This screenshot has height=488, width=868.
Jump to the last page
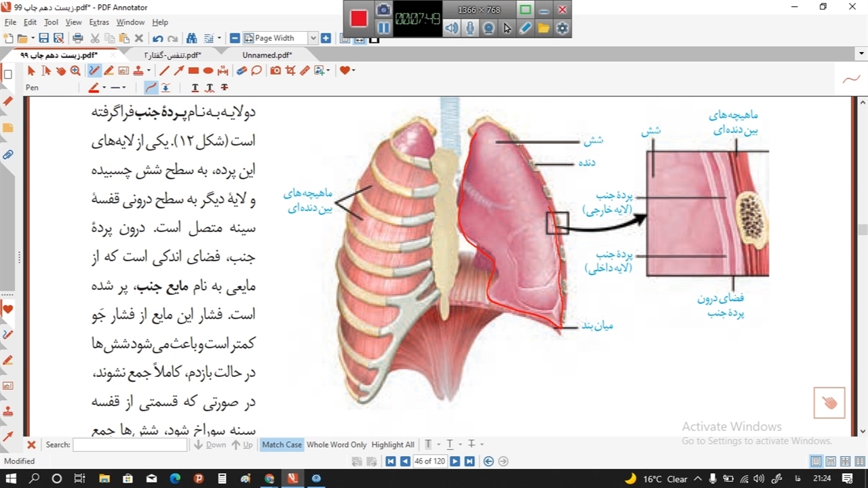pos(469,462)
